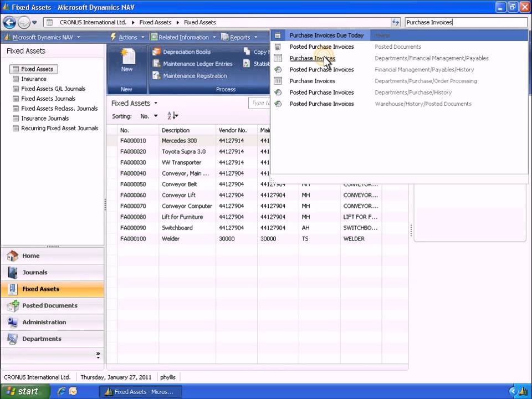Image resolution: width=532 pixels, height=399 pixels.
Task: Click the Type to filter box
Action: [x=260, y=103]
